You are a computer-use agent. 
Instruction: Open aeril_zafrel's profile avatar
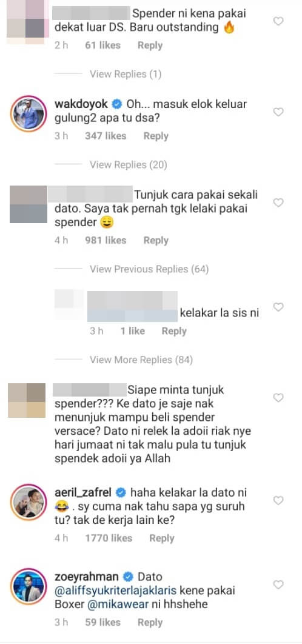coord(29,503)
